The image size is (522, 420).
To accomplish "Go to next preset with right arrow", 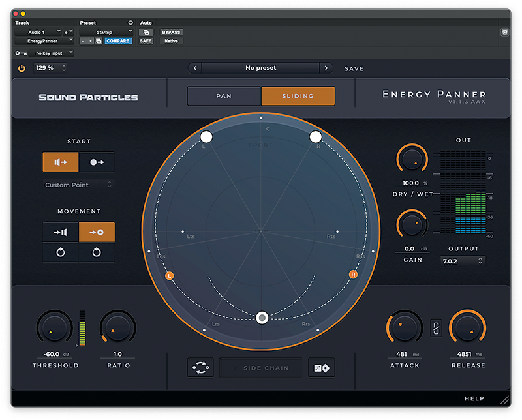I will pyautogui.click(x=326, y=68).
